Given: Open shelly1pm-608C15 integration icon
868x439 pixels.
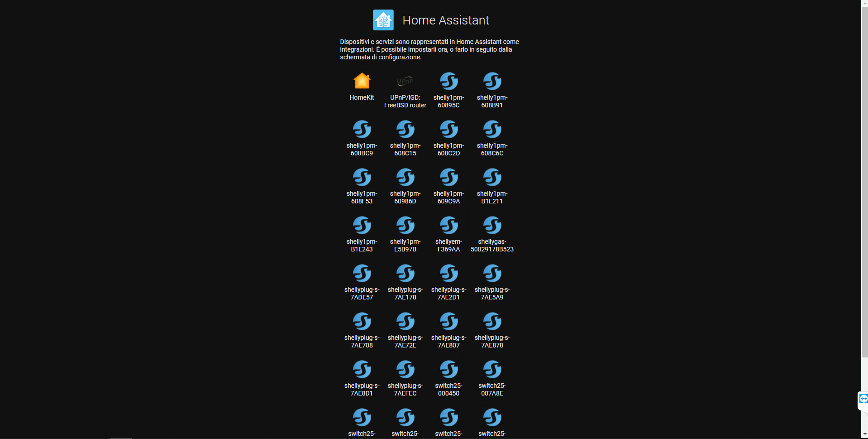Looking at the screenshot, I should tap(405, 129).
